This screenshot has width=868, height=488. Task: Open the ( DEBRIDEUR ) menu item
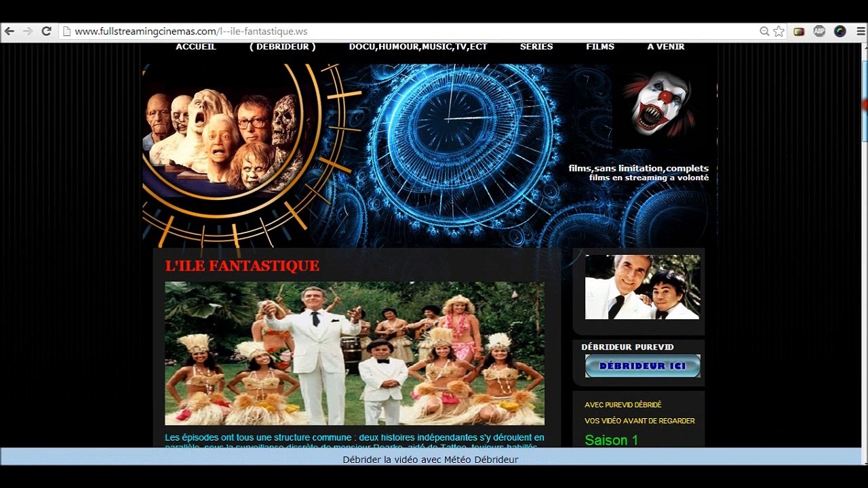pos(283,47)
